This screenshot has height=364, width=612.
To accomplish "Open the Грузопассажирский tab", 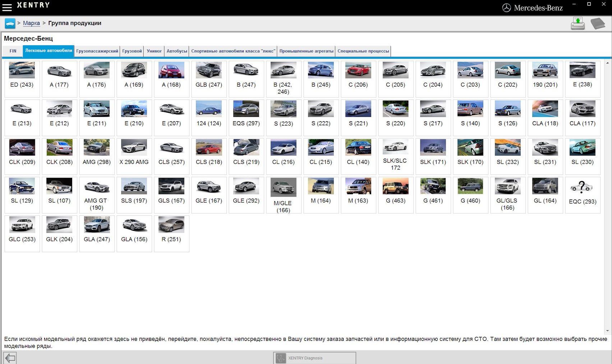I will (x=97, y=51).
